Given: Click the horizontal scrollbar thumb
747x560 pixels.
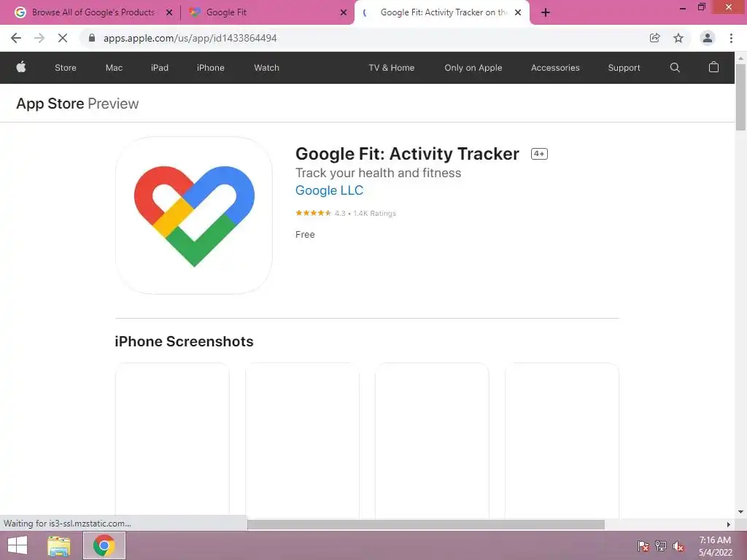Looking at the screenshot, I should click(426, 524).
